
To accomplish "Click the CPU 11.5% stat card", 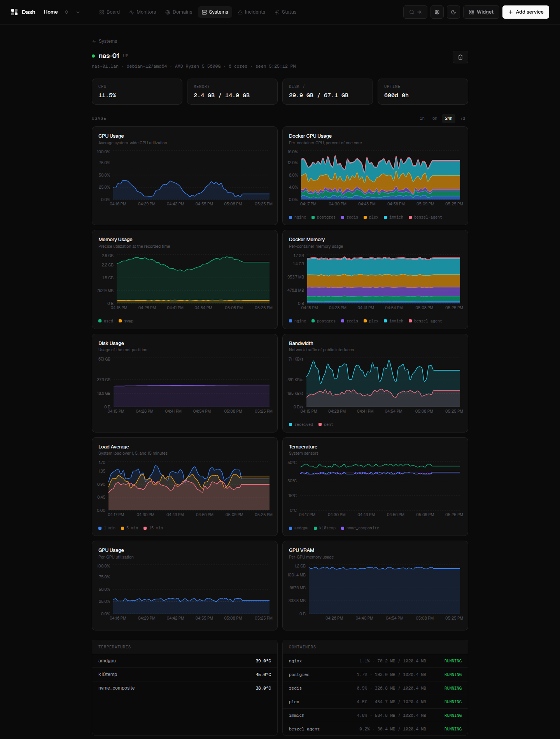I will pyautogui.click(x=137, y=92).
